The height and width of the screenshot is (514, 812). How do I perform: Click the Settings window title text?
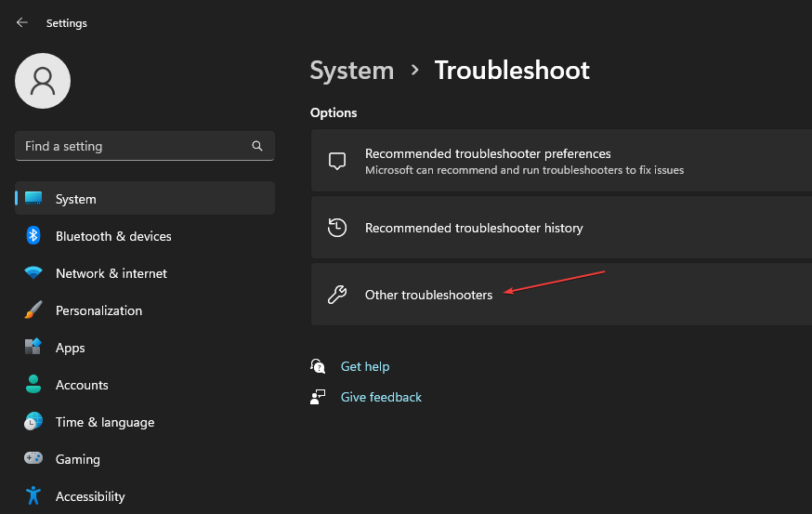pyautogui.click(x=66, y=23)
